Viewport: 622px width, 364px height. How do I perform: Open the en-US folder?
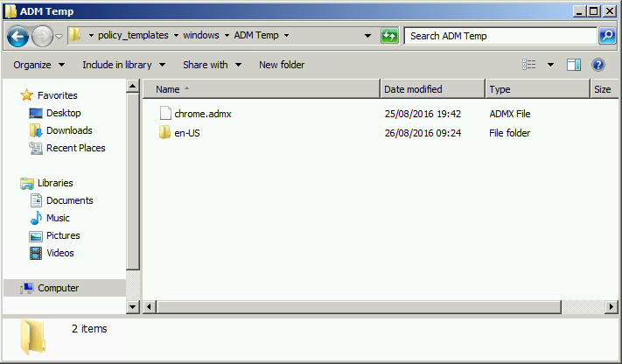(186, 133)
